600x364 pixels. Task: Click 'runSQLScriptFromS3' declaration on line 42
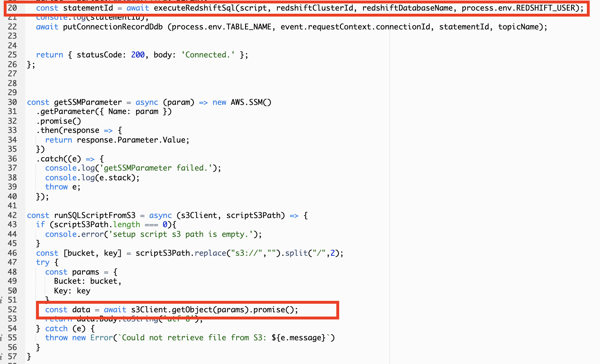pos(95,215)
